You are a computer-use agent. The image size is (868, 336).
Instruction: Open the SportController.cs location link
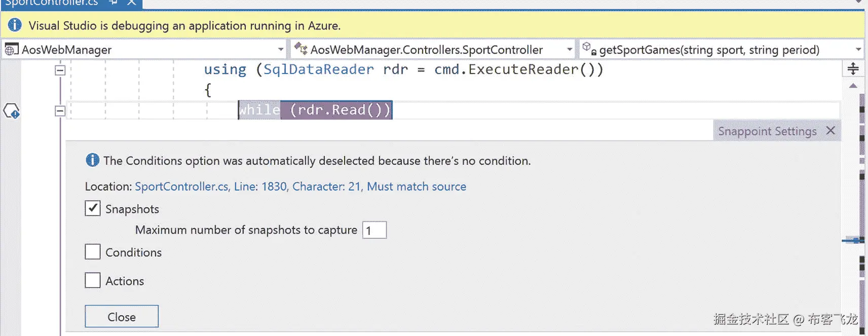(300, 186)
